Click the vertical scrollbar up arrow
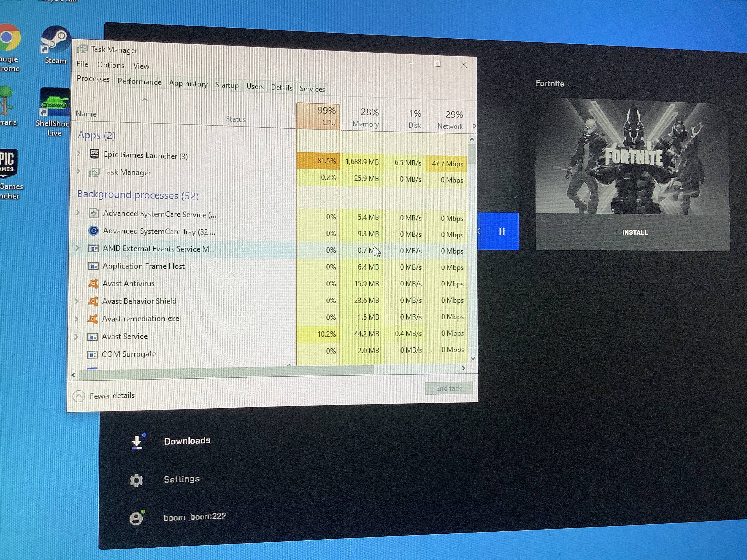This screenshot has height=560, width=747. click(x=472, y=139)
